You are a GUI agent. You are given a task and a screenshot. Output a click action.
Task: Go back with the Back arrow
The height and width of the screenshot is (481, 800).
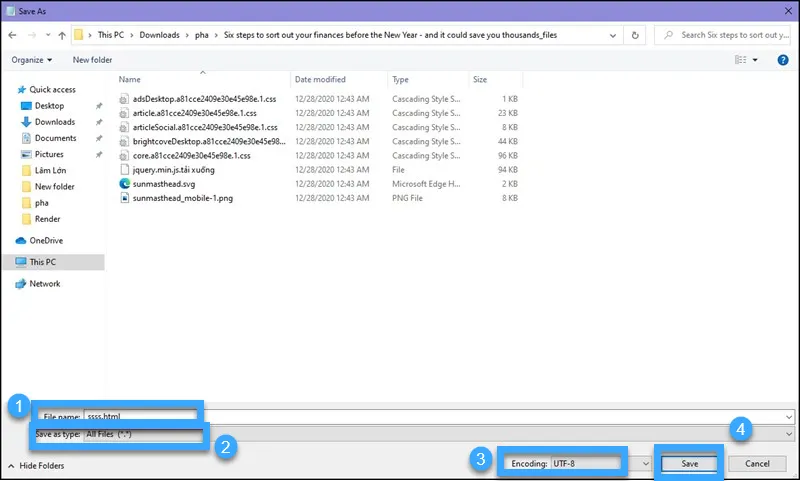(12, 35)
